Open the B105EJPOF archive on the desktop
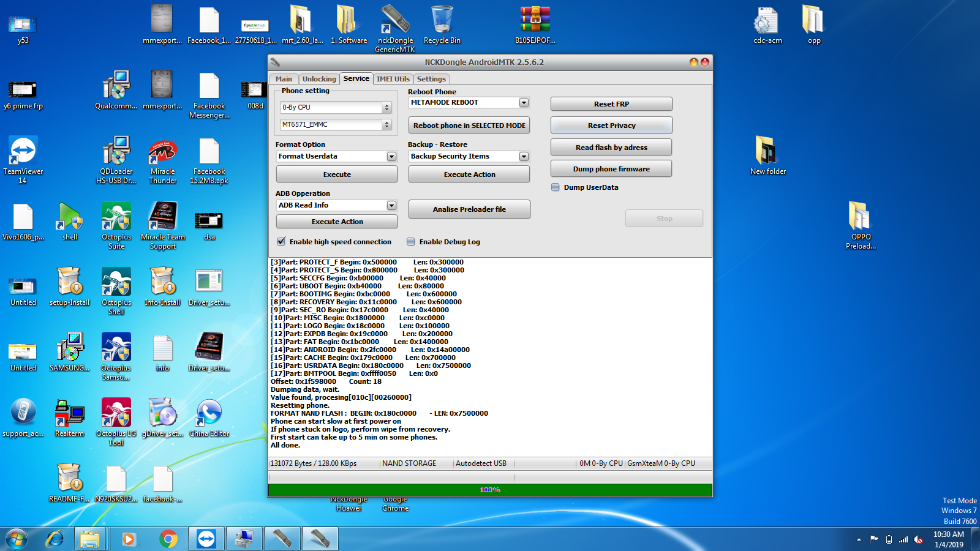The image size is (980, 551). tap(535, 25)
